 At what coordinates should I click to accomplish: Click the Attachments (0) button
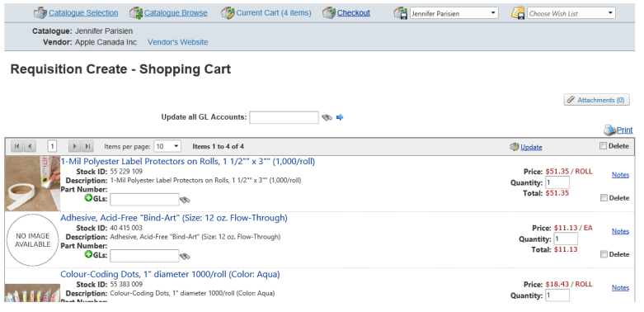596,100
